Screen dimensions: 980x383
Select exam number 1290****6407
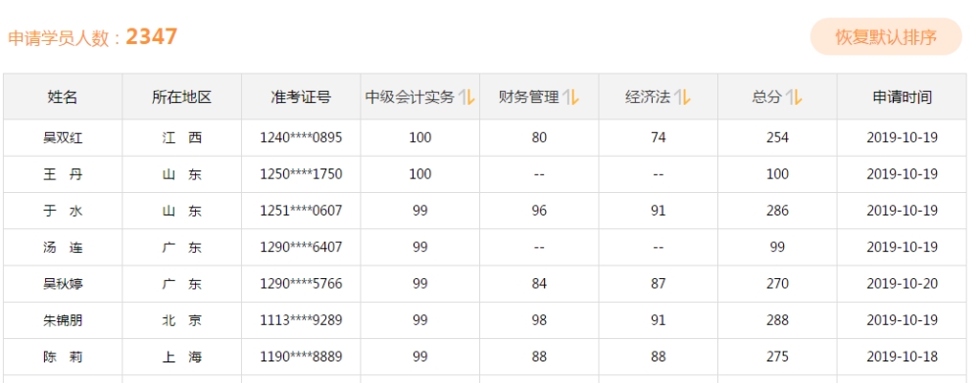pos(301,248)
